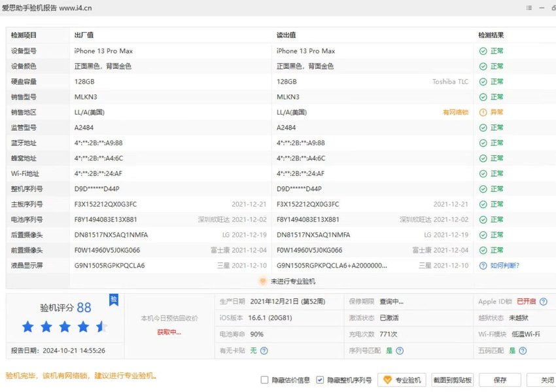
Task: Click iOS version 16.6.1 (20G81)
Action: click(x=270, y=318)
